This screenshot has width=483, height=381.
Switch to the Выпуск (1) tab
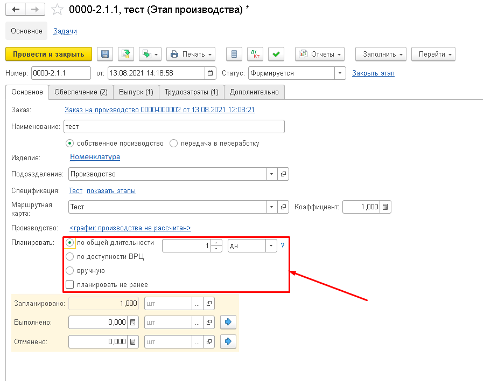136,92
